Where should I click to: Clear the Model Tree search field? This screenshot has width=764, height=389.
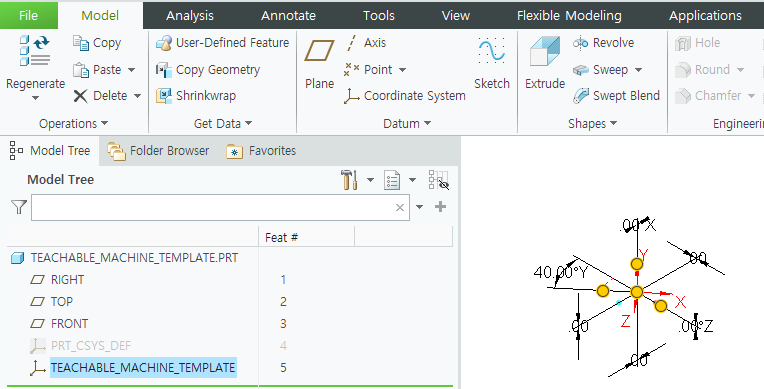click(x=400, y=207)
